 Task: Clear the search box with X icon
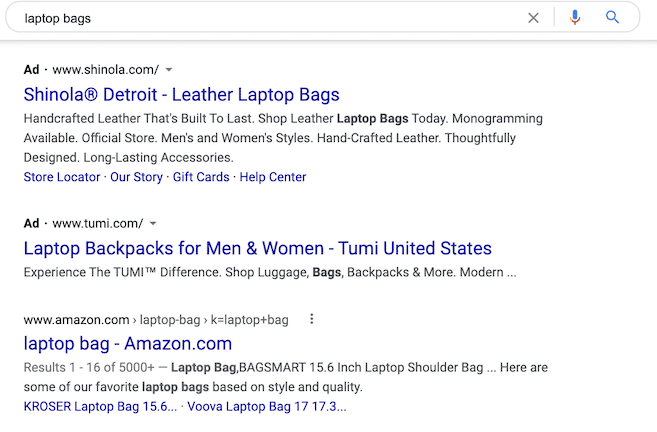(533, 18)
